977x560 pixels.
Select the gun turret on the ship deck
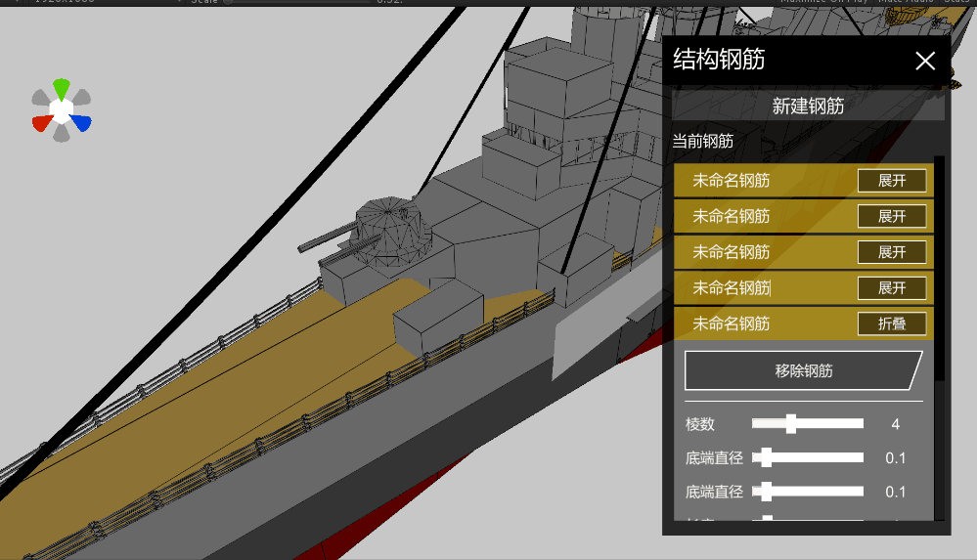pyautogui.click(x=386, y=234)
